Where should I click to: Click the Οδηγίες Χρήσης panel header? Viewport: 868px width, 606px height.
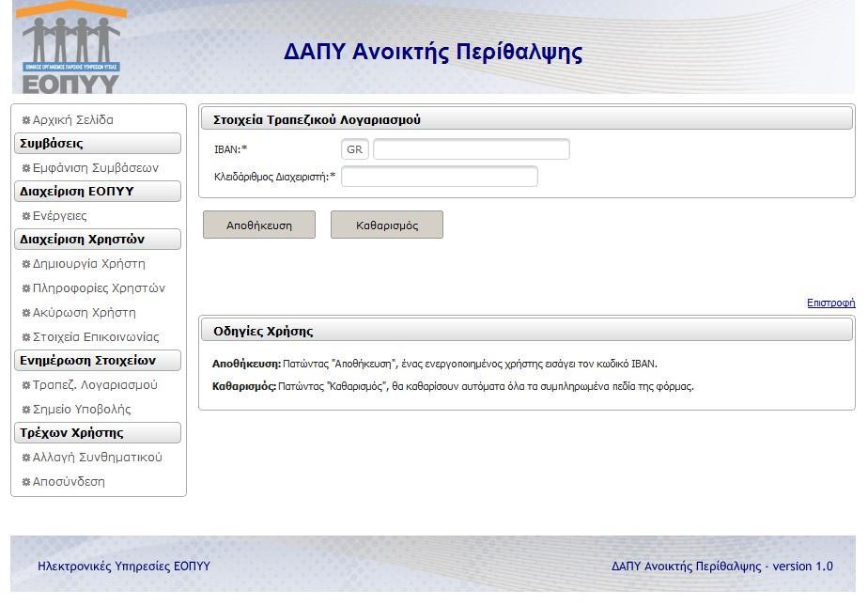pos(526,331)
